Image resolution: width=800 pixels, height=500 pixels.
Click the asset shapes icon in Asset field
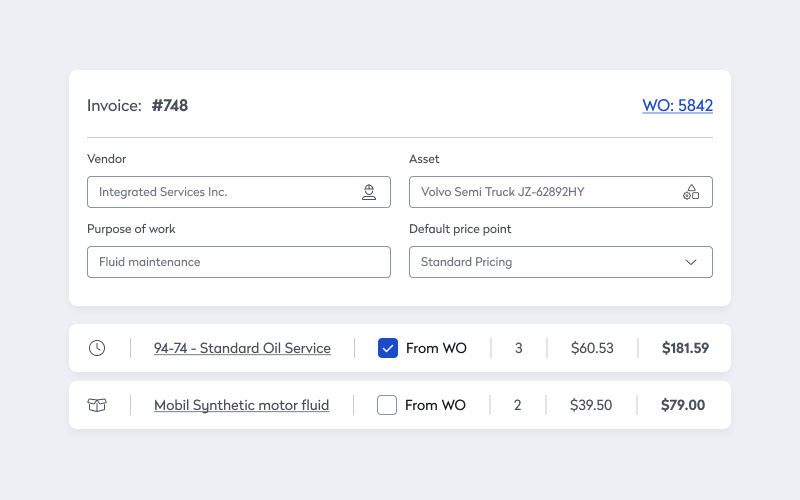[x=691, y=192]
